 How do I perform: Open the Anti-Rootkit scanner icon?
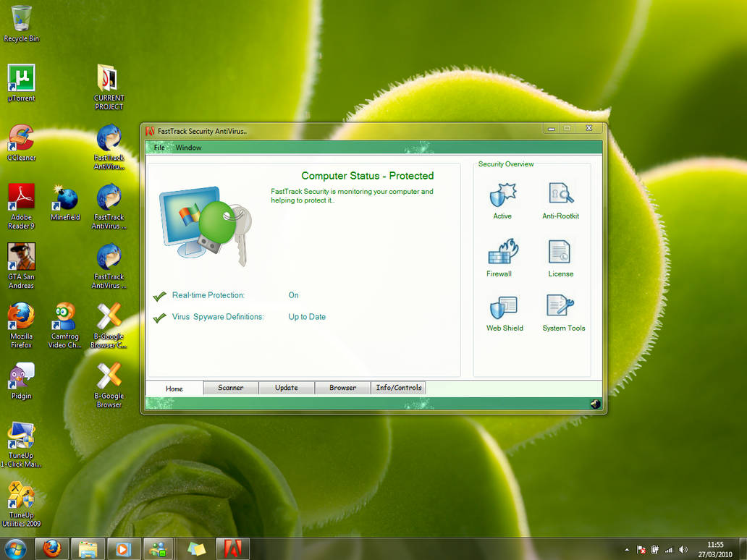point(561,194)
